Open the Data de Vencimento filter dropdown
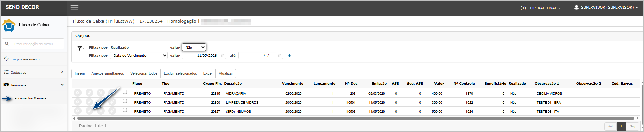644x132 pixels. (139, 55)
